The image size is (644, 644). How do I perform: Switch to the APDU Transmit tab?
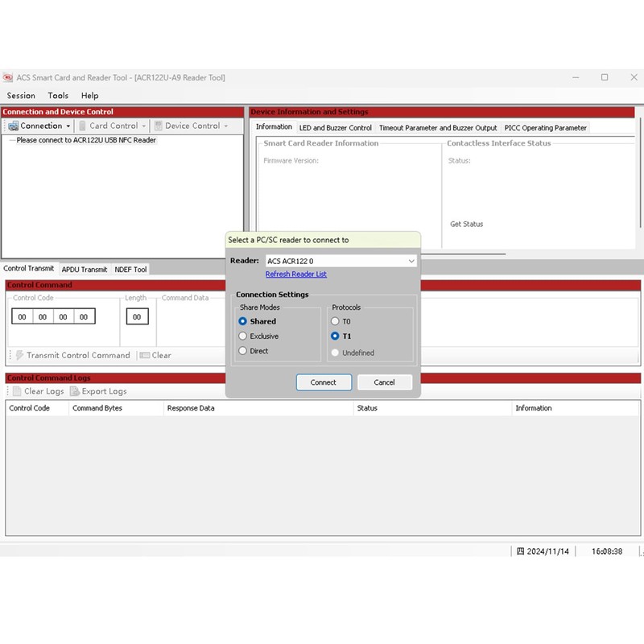(85, 270)
